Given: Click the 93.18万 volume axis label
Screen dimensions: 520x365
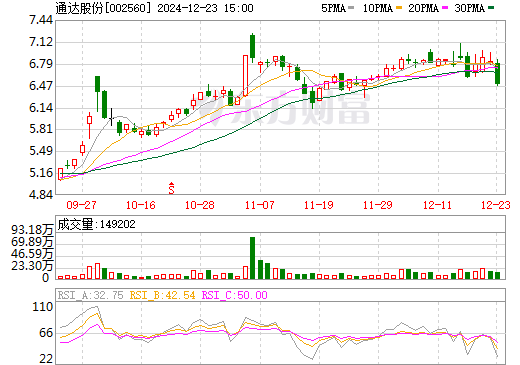Looking at the screenshot, I should (32, 229).
